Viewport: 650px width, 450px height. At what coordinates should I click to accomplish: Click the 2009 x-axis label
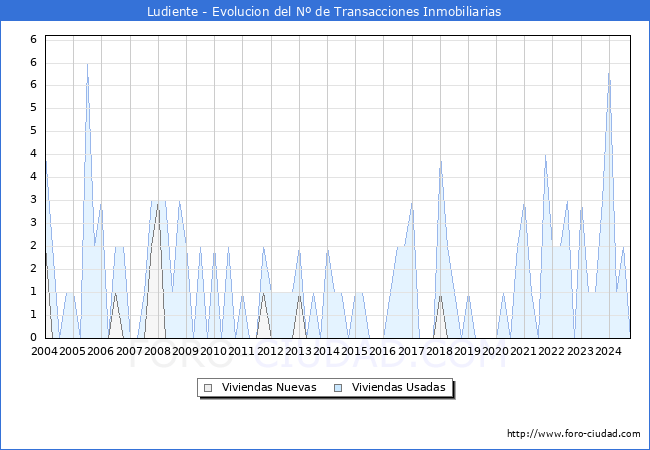(185, 351)
